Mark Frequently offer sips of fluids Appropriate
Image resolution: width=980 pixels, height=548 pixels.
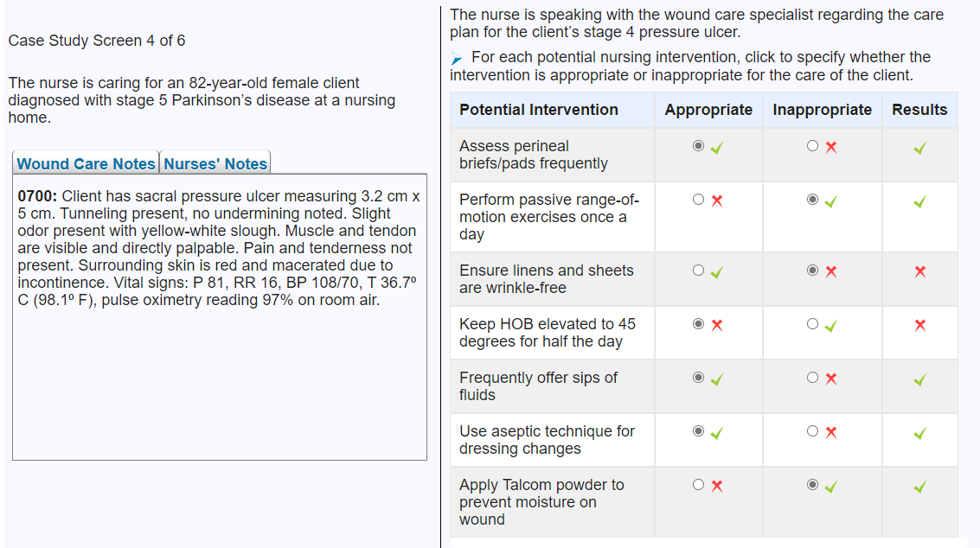click(698, 378)
